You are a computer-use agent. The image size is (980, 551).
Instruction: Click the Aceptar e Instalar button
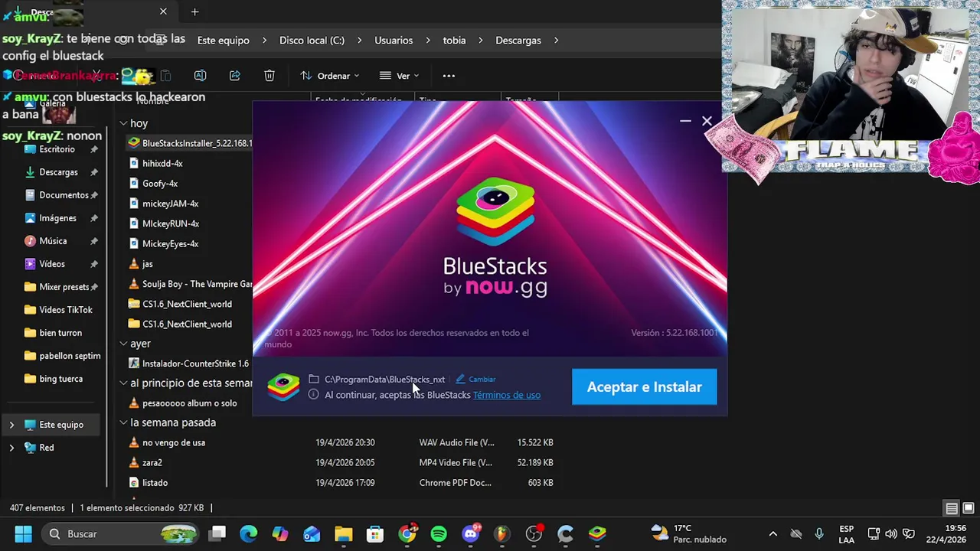pyautogui.click(x=644, y=386)
